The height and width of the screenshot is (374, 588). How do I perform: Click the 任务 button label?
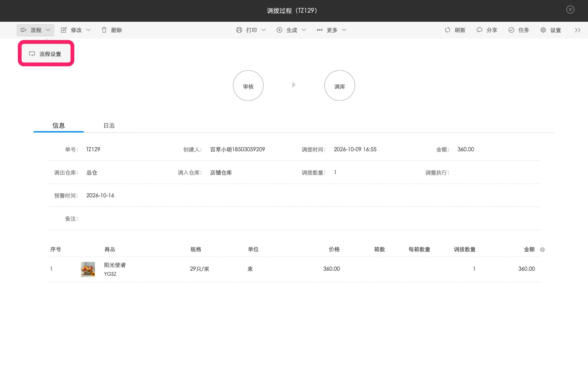click(x=524, y=30)
